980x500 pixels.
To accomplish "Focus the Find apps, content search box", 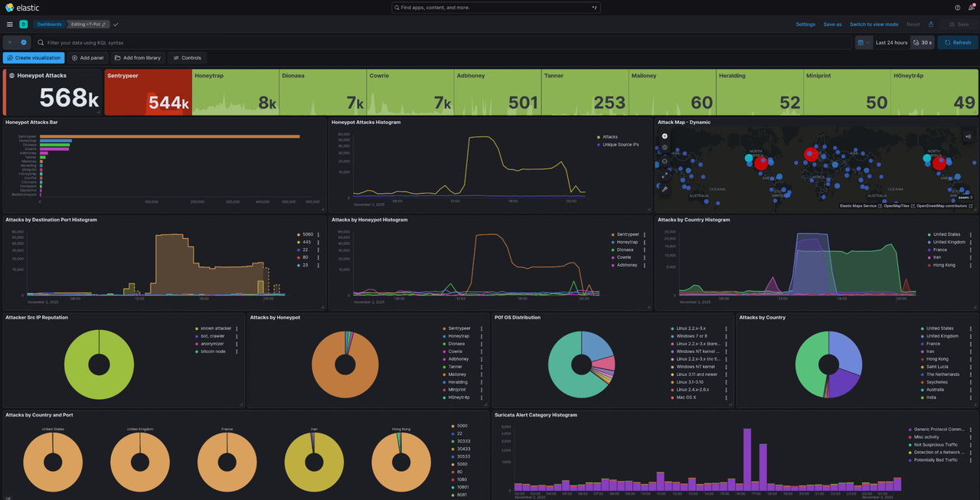I will 496,7.
